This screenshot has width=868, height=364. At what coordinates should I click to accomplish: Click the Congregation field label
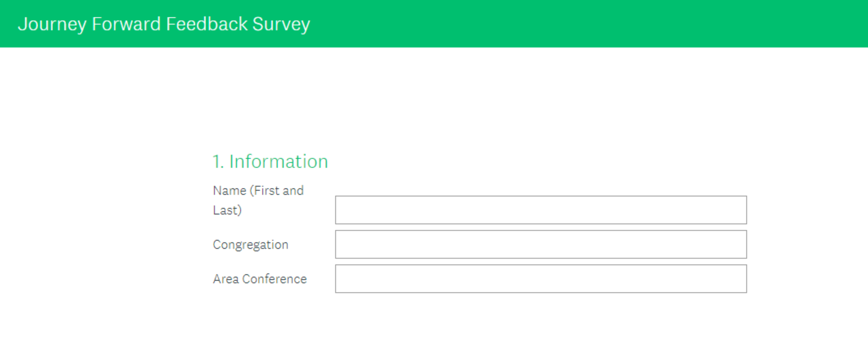tap(251, 245)
